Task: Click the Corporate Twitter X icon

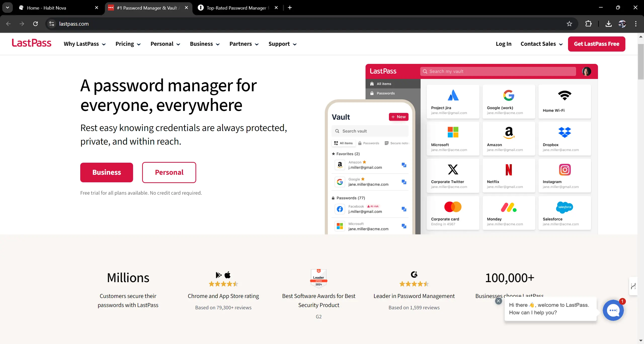Action: pos(453,169)
